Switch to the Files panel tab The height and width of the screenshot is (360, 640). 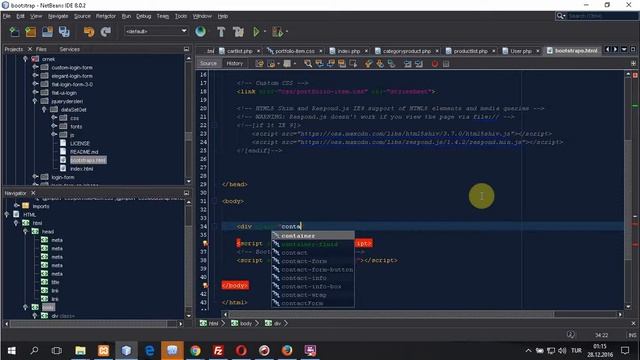tap(41, 49)
